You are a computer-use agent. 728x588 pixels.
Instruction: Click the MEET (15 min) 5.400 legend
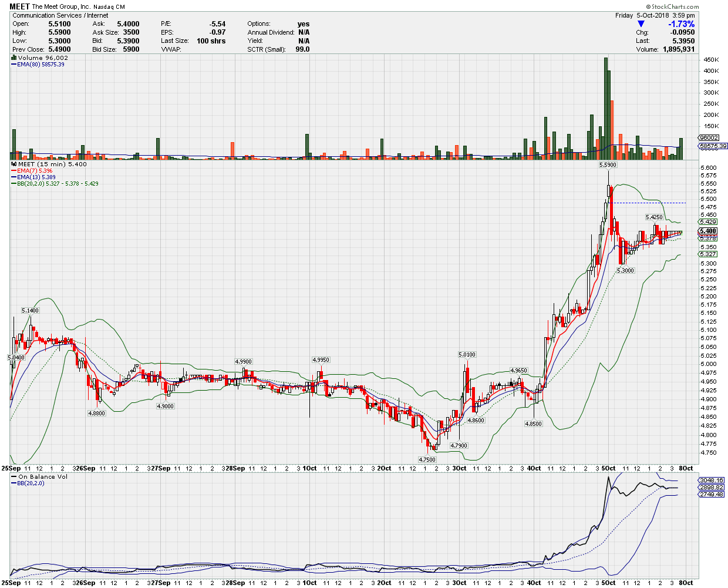(49, 164)
